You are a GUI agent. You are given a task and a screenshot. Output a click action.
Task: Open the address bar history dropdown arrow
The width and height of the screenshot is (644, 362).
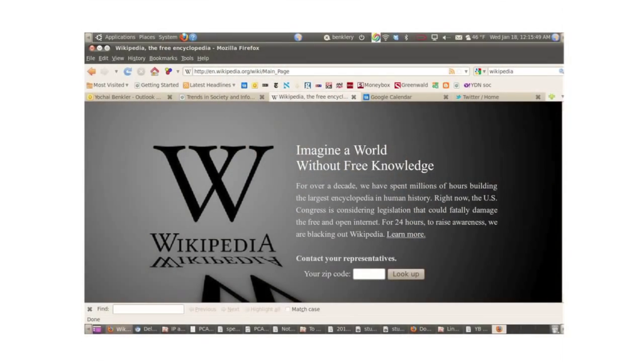tap(466, 72)
